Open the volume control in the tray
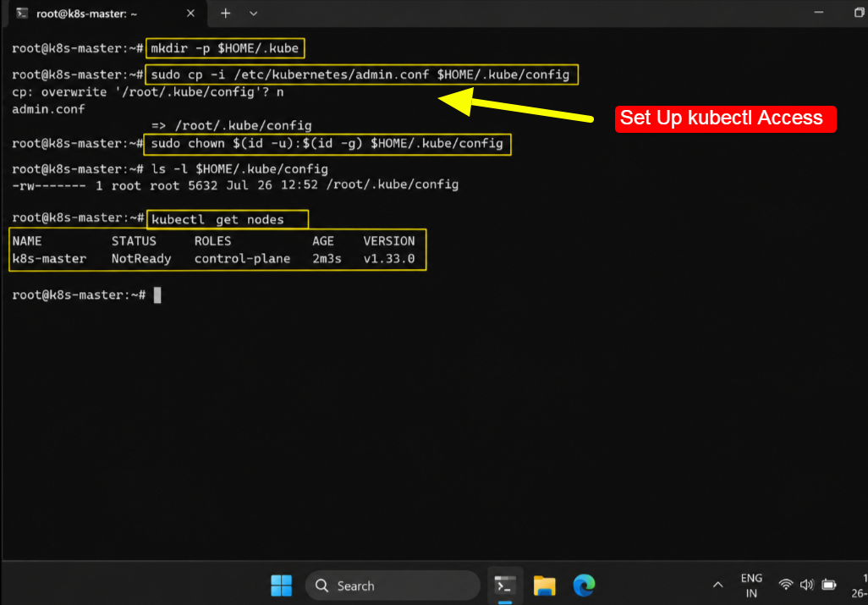Image resolution: width=868 pixels, height=605 pixels. point(806,585)
